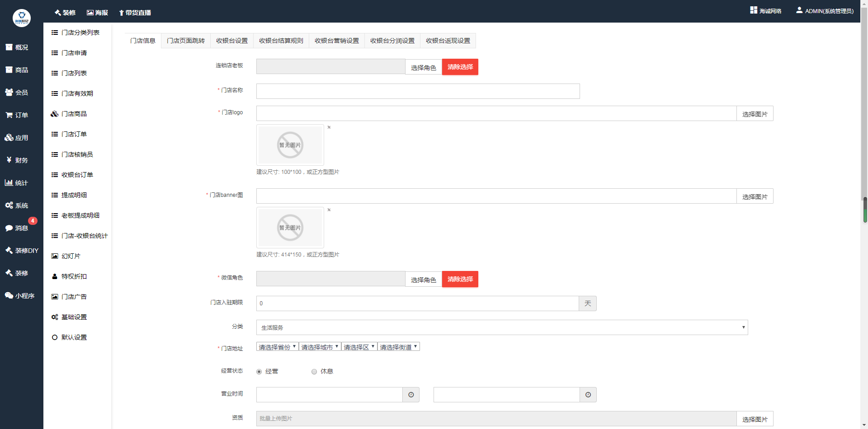
Task: Expand the 分类 dropdown showing 生活服务
Action: click(x=502, y=327)
